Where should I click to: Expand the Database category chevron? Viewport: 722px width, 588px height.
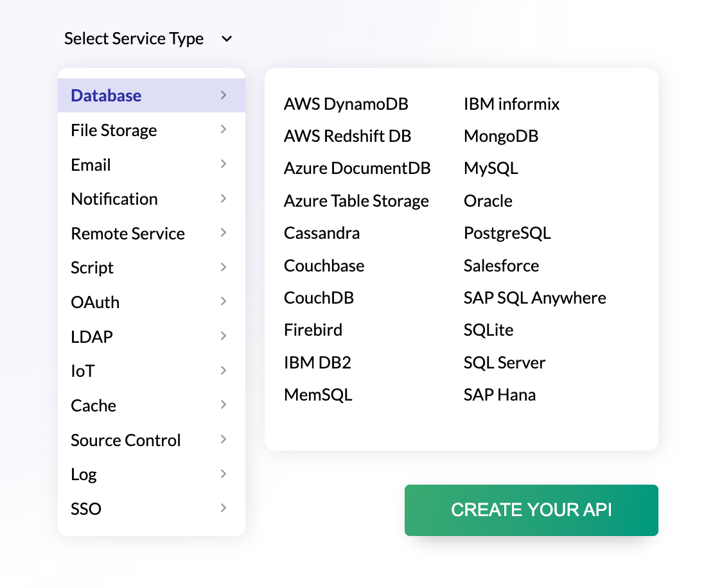coord(224,95)
